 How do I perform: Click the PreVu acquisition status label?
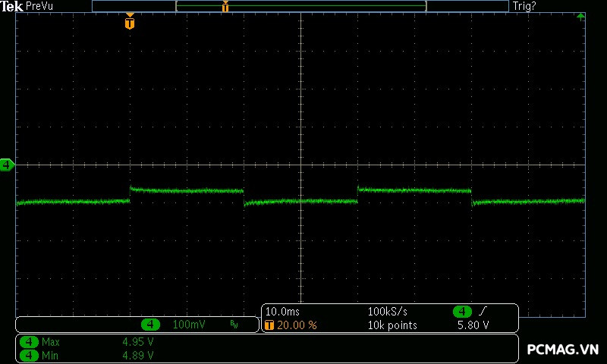tap(39, 6)
